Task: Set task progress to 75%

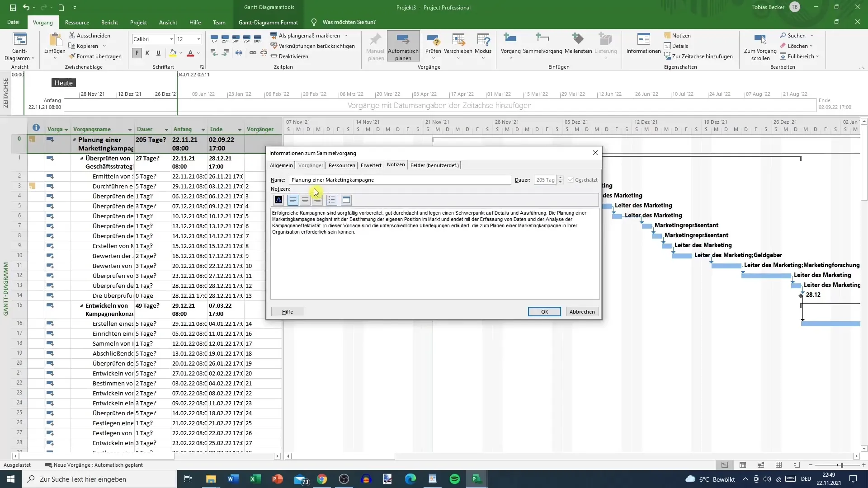Action: [247, 39]
